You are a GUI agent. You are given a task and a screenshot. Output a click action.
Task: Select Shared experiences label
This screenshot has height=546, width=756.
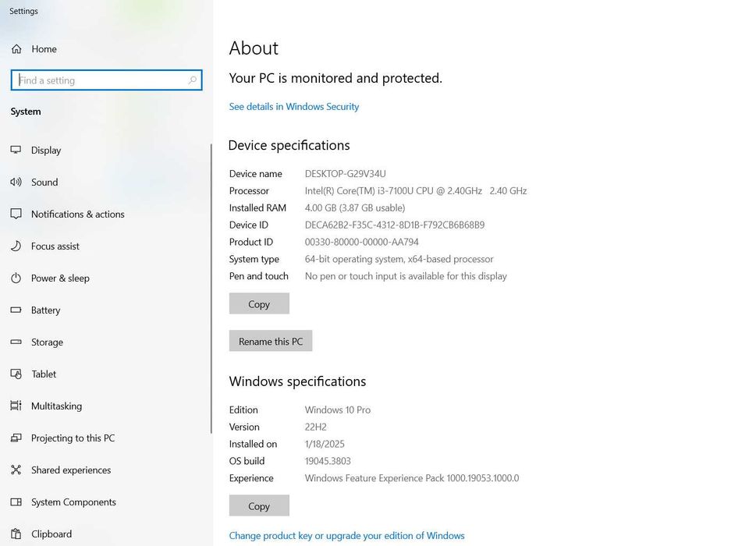coord(71,470)
